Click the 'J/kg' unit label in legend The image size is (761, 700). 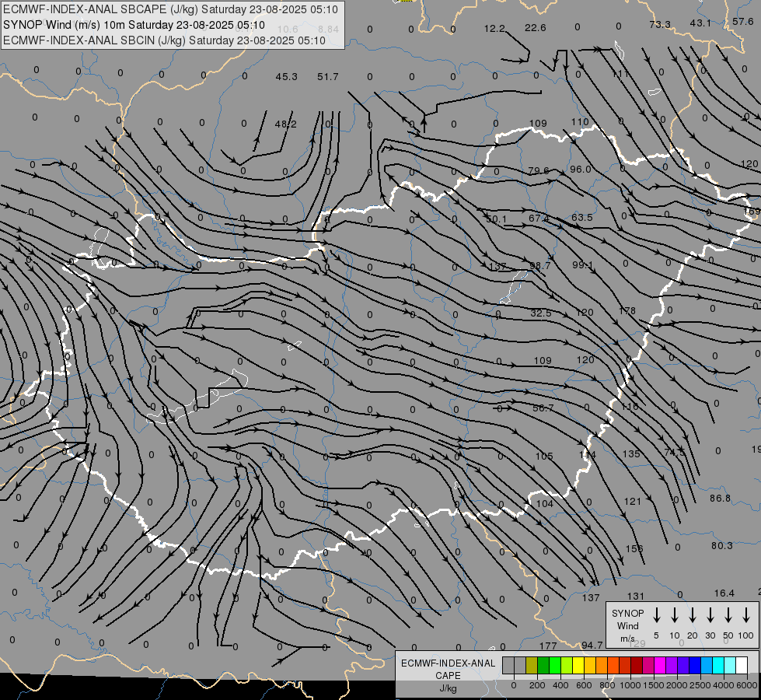click(448, 688)
